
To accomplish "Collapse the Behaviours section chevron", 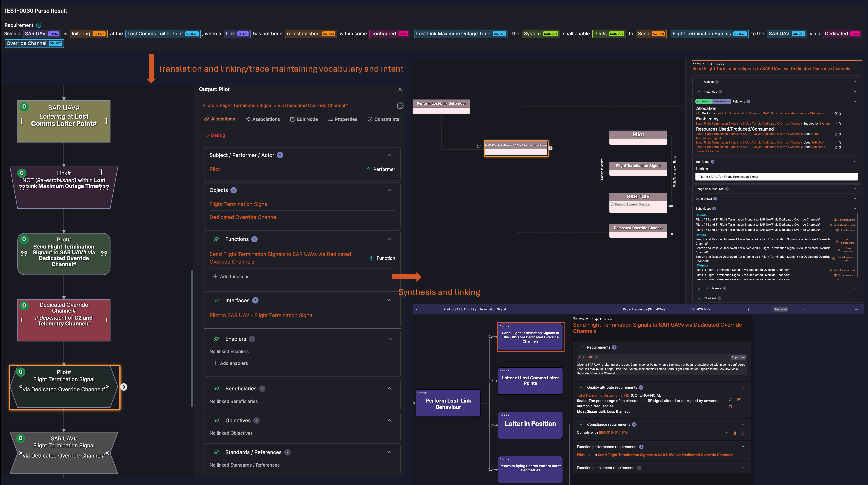I will (855, 209).
